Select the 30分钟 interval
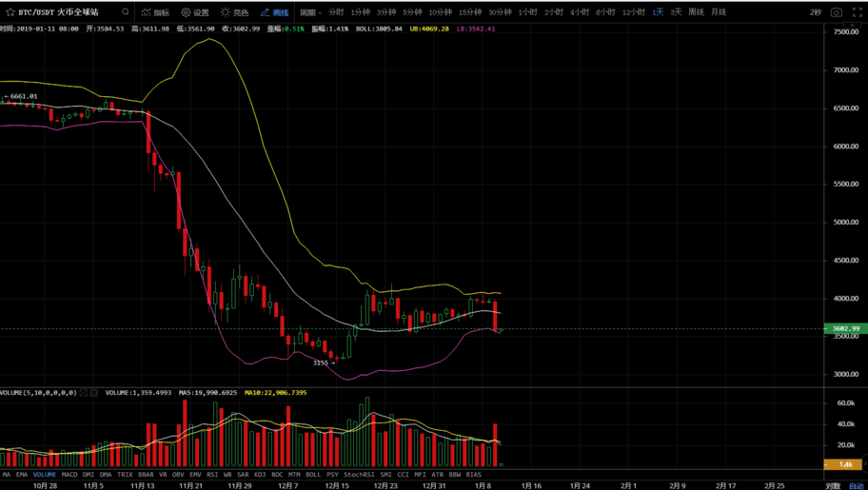 500,12
